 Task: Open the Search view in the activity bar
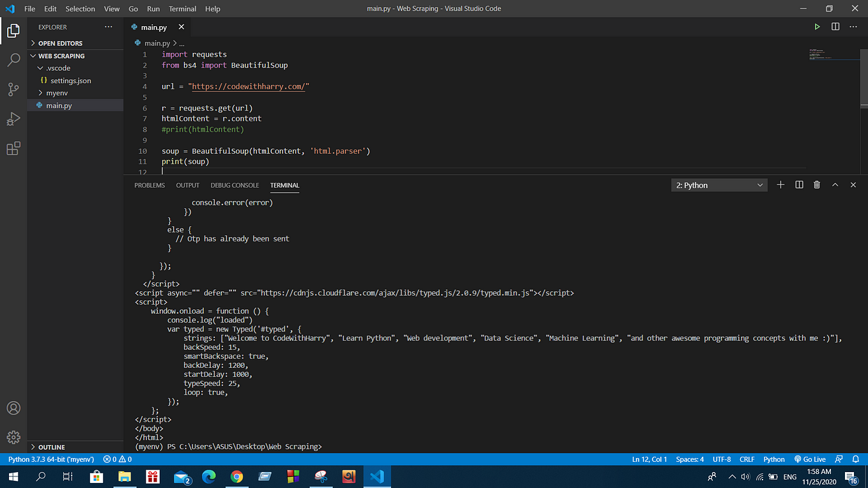[13, 60]
